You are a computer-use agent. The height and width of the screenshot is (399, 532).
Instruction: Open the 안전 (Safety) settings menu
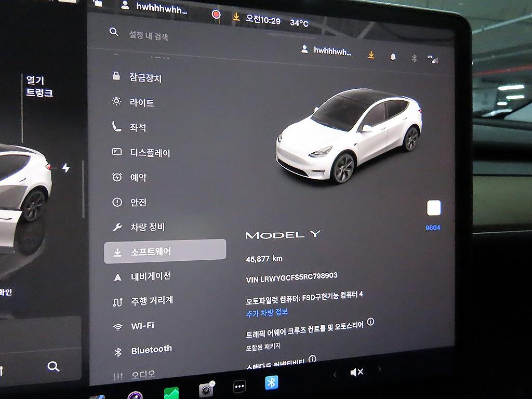tap(129, 203)
